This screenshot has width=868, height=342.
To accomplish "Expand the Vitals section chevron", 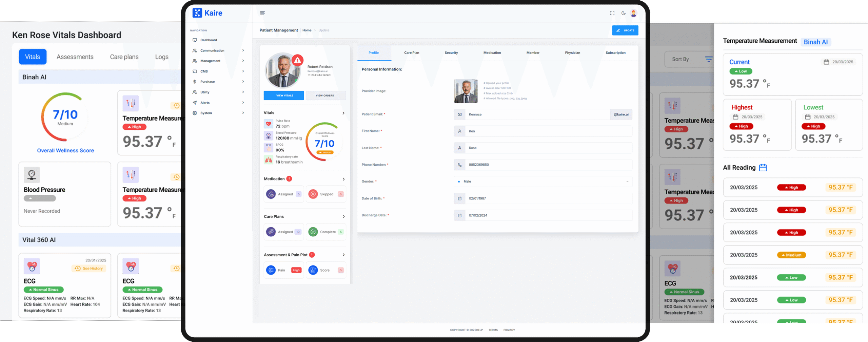I will point(343,113).
